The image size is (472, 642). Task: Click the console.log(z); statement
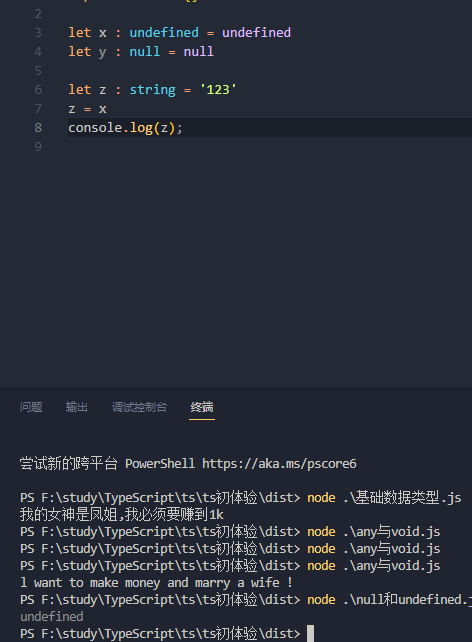tap(125, 128)
